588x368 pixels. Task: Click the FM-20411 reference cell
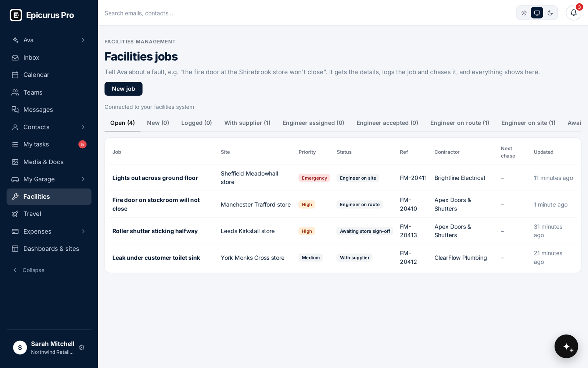point(413,178)
